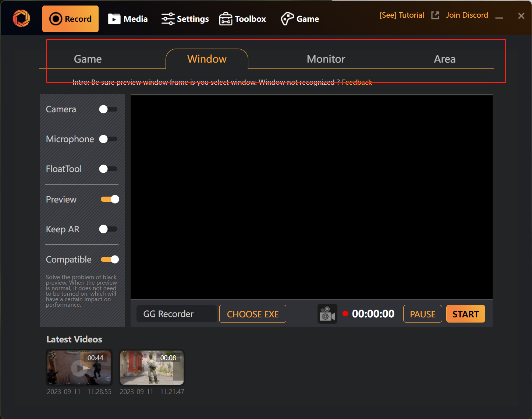
Task: Select the Record button in top bar
Action: pos(71,19)
